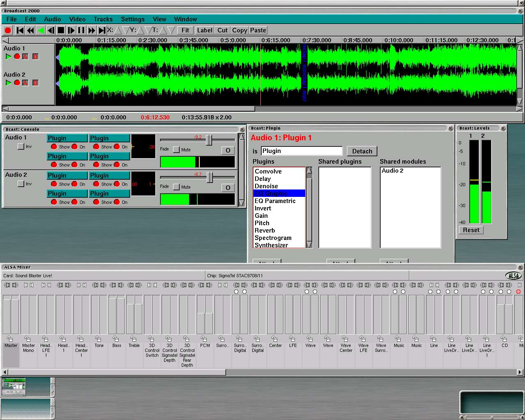The width and height of the screenshot is (525, 420).
Task: Click the lock icon above the Master label
Action: point(10,339)
